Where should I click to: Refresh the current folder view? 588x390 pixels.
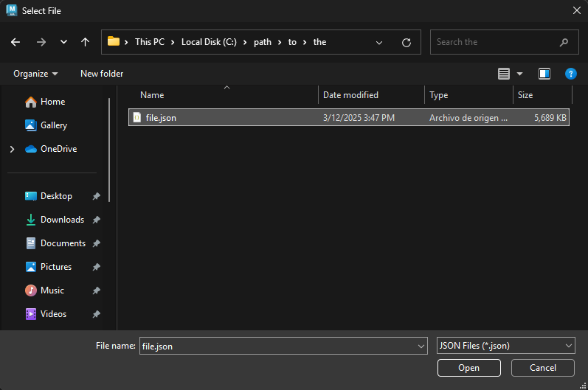[x=406, y=43]
